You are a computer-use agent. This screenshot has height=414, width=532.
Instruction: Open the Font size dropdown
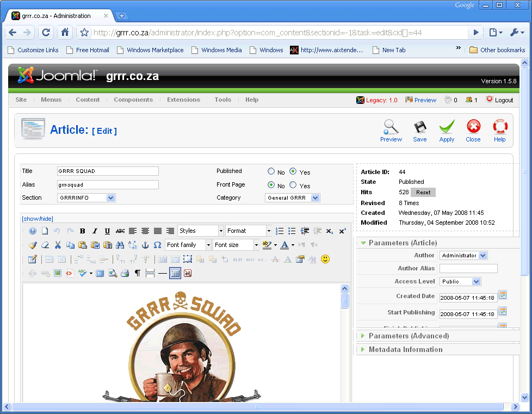[x=236, y=245]
